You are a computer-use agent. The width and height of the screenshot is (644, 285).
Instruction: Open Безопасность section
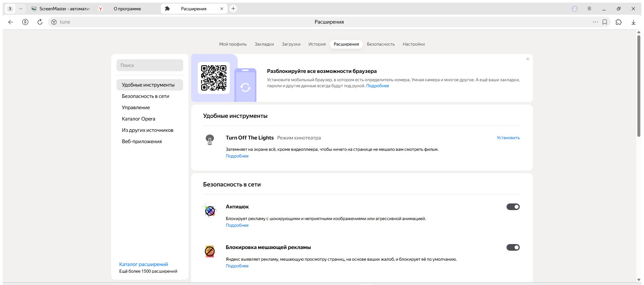point(381,44)
